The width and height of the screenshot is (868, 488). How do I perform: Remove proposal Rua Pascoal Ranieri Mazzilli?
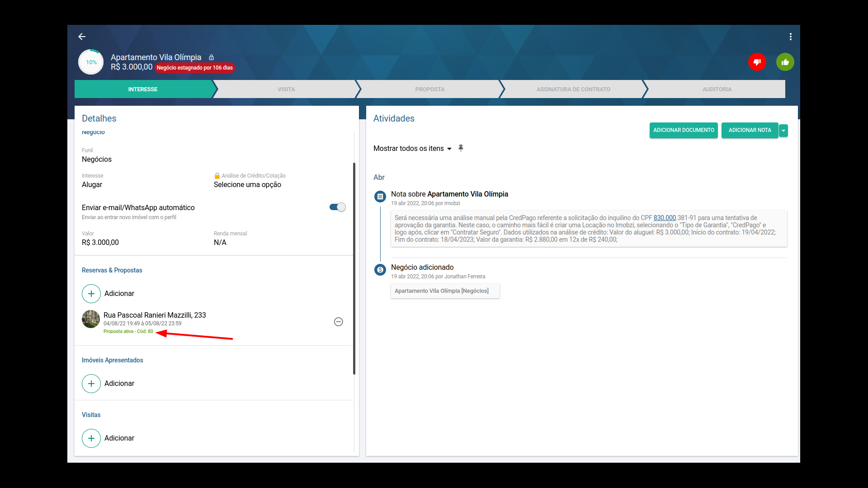(338, 322)
